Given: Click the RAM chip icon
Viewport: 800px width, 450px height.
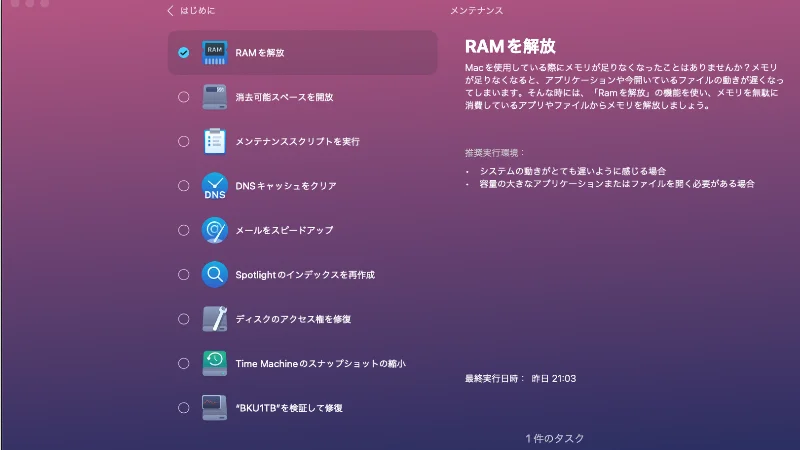Looking at the screenshot, I should 215,52.
